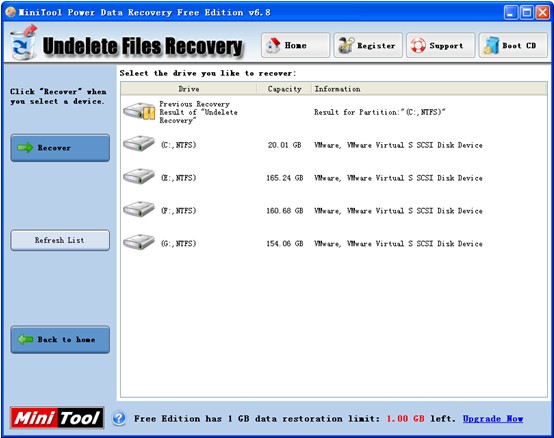Select the G: NTFS drive icon
554x438 pixels.
click(x=139, y=242)
